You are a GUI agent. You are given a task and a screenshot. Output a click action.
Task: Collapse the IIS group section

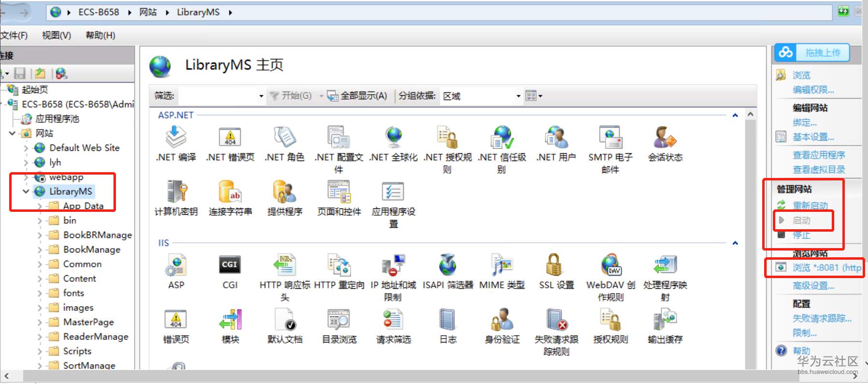[735, 243]
